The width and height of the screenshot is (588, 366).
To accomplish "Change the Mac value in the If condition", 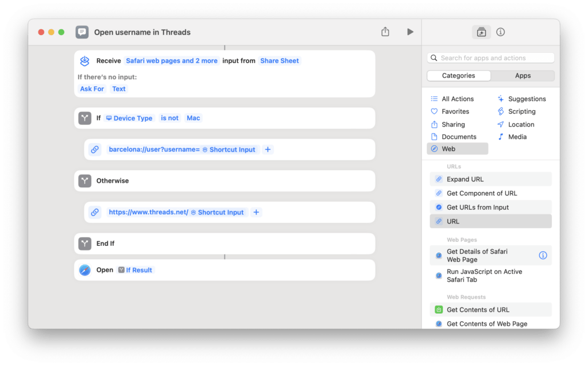I will [x=194, y=118].
